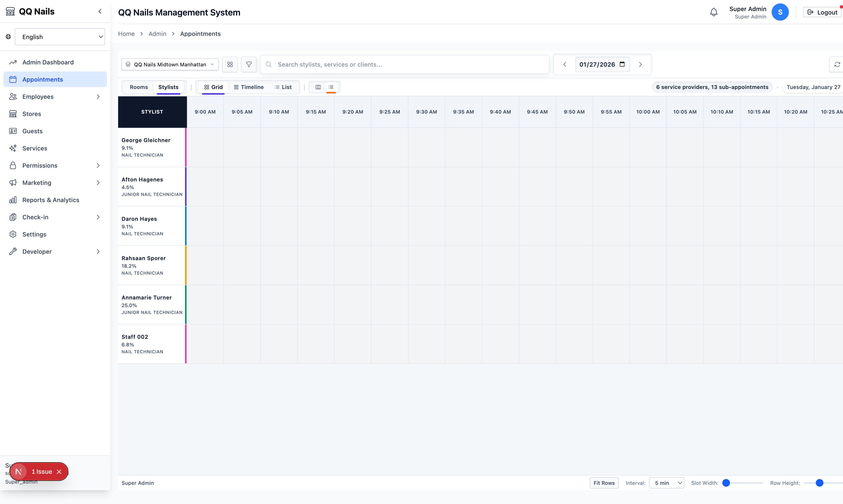This screenshot has width=843, height=504.
Task: Click the Logout button
Action: pos(822,12)
